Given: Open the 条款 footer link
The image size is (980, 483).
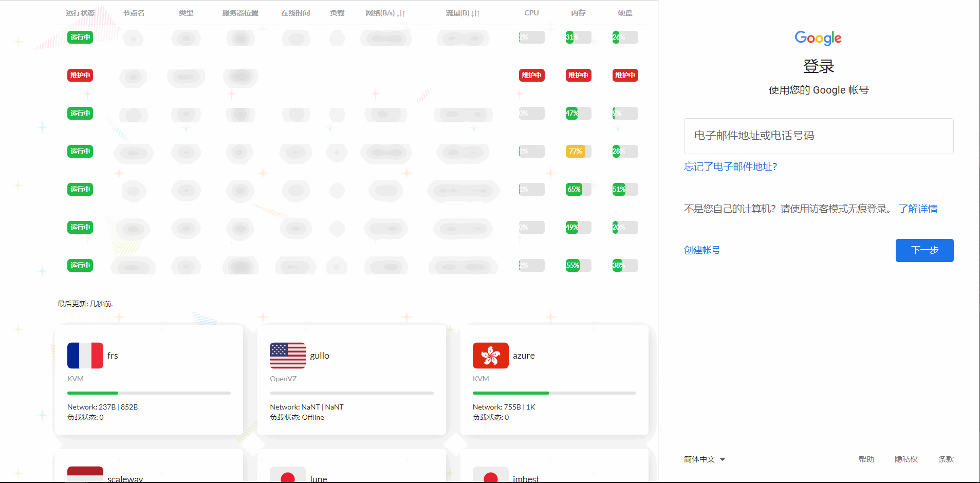Looking at the screenshot, I should coord(946,459).
